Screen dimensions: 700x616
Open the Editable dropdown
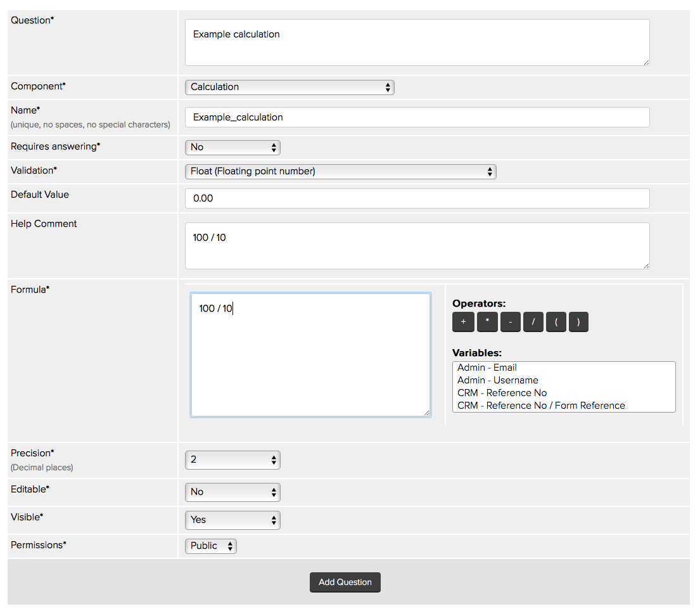coord(232,492)
